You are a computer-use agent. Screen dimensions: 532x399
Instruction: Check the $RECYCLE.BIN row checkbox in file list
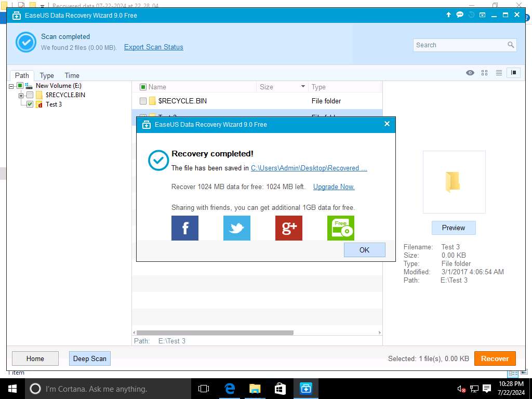[x=143, y=101]
